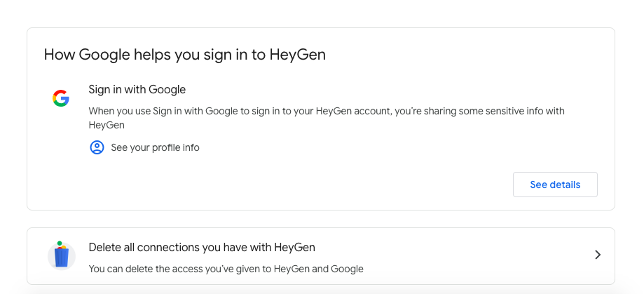The height and width of the screenshot is (294, 644).
Task: Click the How Google helps you sign in heading
Action: point(184,55)
